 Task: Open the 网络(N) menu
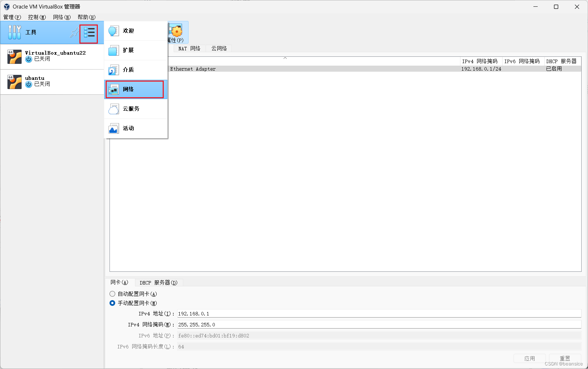pyautogui.click(x=62, y=17)
